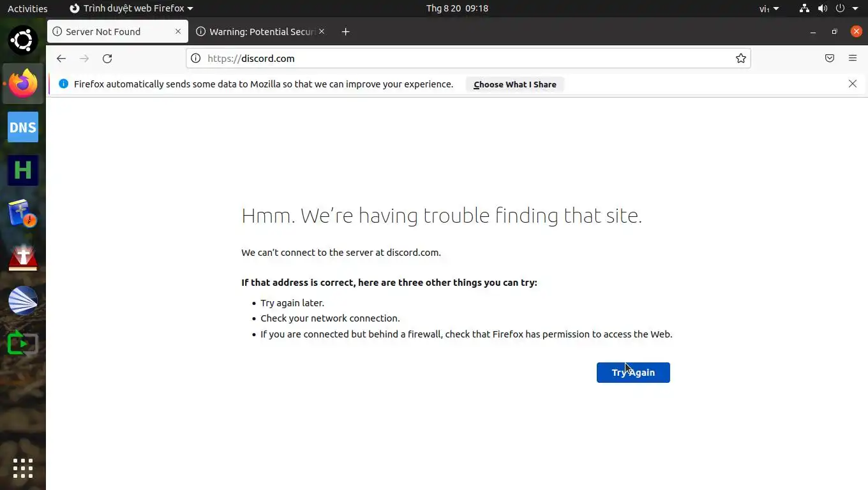This screenshot has width=868, height=490.
Task: Click the 'Try again later.' bullet
Action: (x=292, y=303)
